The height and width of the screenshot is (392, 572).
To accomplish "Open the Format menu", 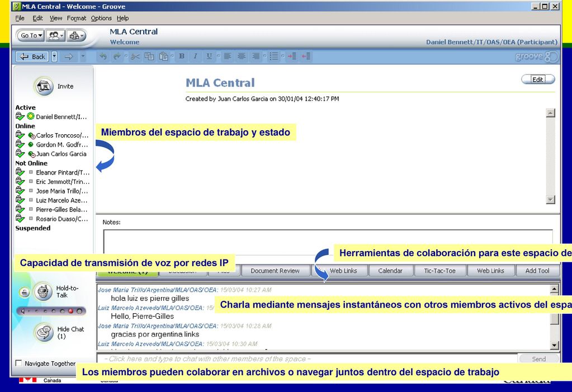I will pyautogui.click(x=77, y=18).
